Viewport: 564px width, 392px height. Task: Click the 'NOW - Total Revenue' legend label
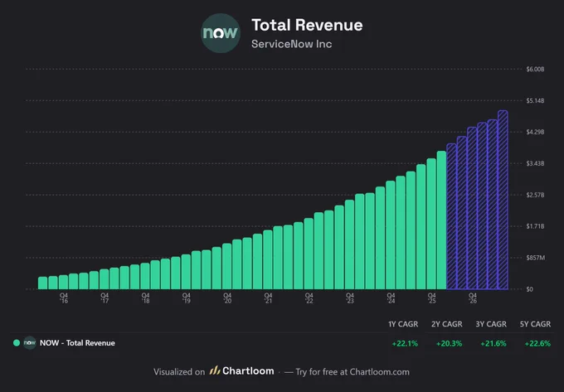coord(77,343)
